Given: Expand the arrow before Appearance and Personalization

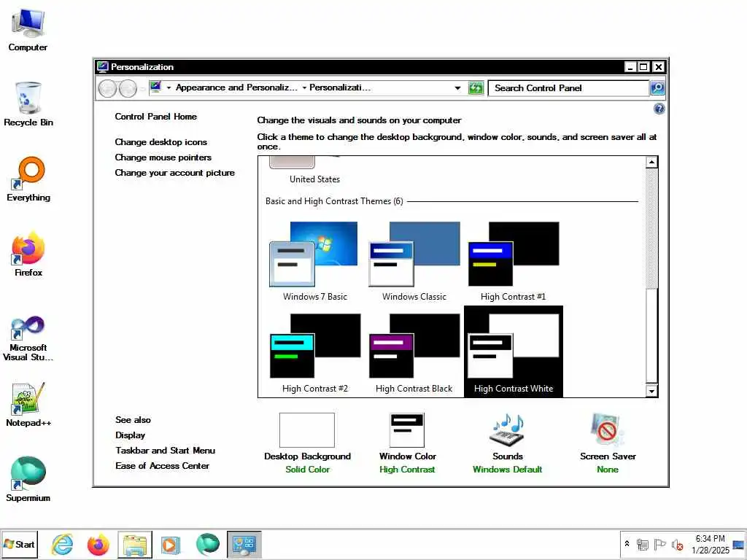Looking at the screenshot, I should pyautogui.click(x=169, y=87).
